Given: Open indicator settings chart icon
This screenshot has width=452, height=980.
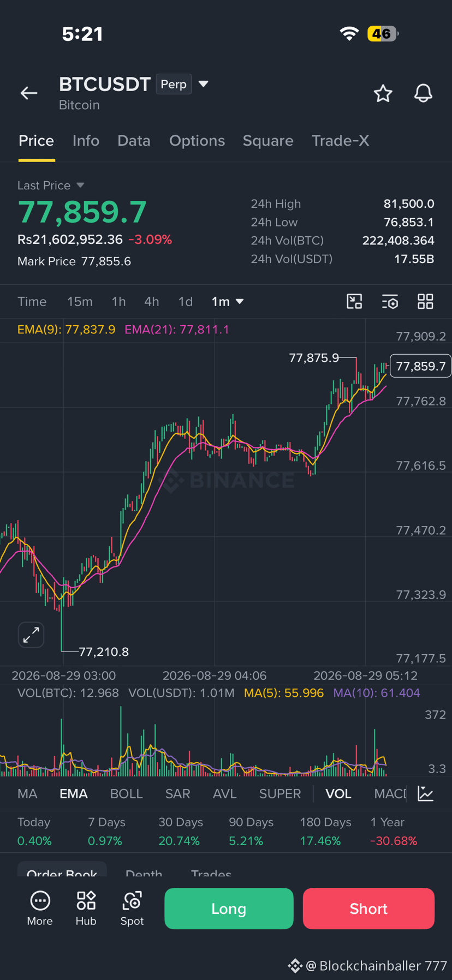Looking at the screenshot, I should point(425,793).
